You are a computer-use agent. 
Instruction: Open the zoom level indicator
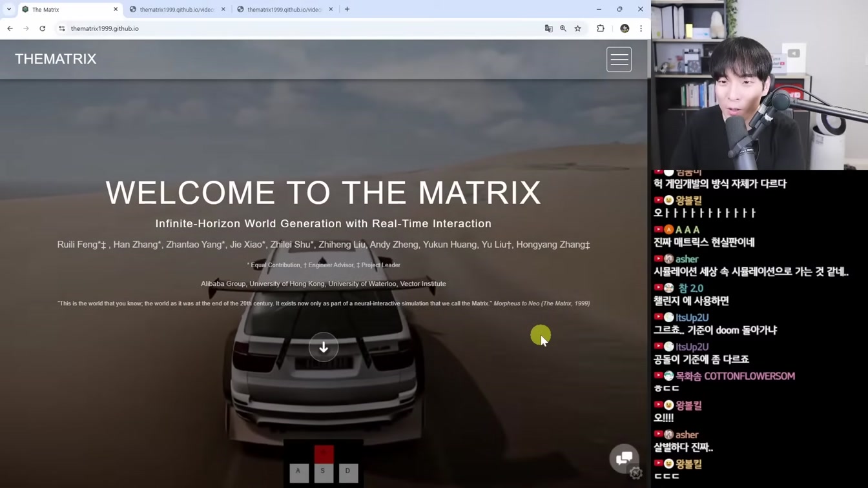[x=563, y=28]
